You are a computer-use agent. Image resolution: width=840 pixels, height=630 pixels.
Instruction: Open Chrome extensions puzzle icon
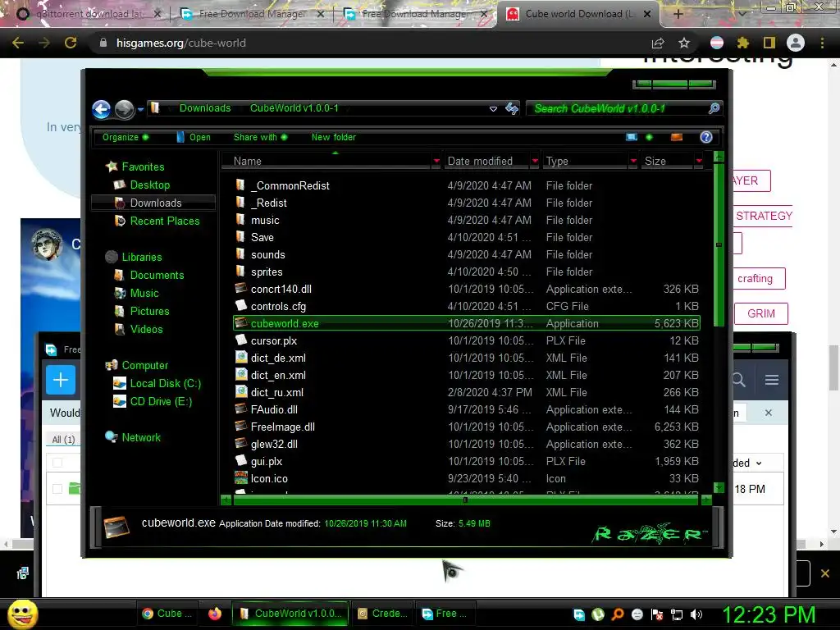click(742, 43)
